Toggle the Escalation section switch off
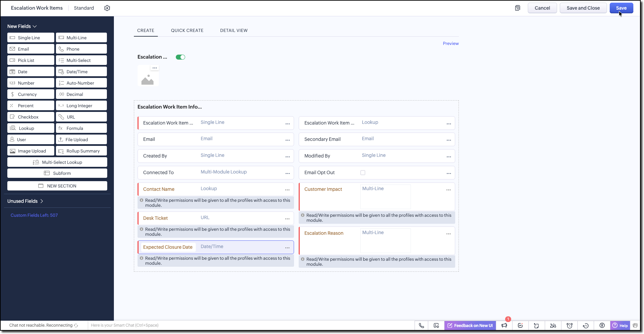 point(180,57)
